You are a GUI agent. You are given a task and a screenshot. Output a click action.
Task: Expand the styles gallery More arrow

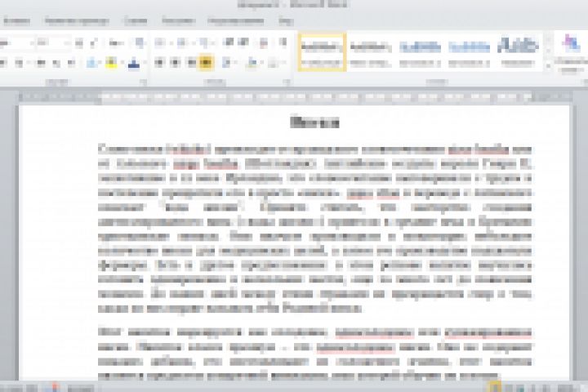click(x=548, y=66)
